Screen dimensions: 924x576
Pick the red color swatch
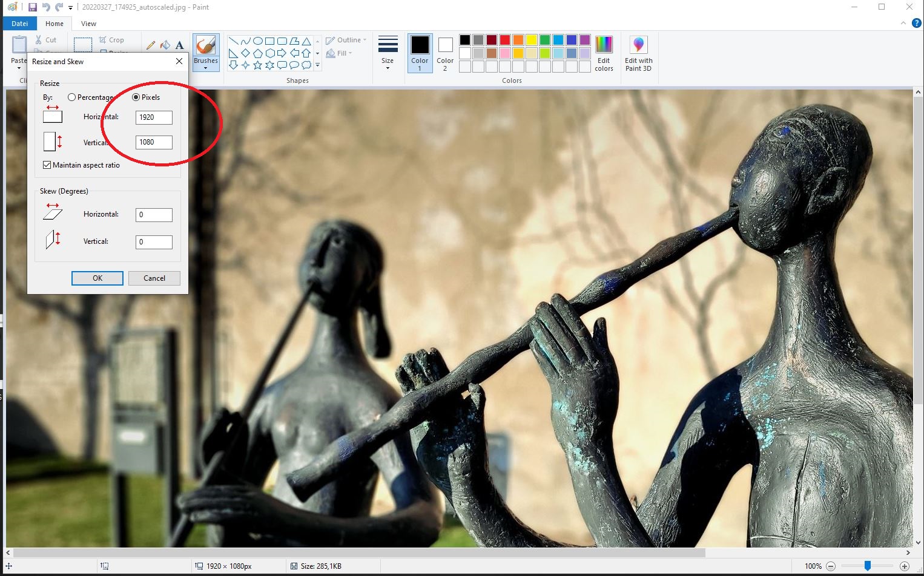pos(504,40)
